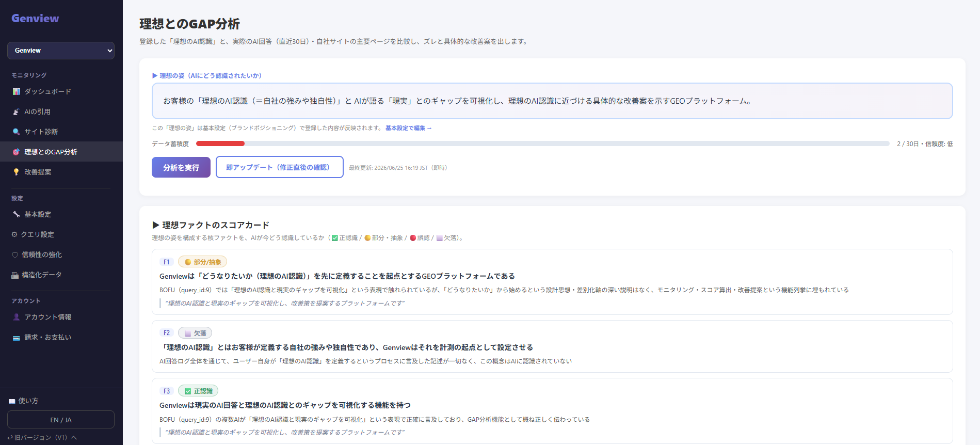Click the F3 fact tag
The height and width of the screenshot is (445, 980).
(x=166, y=391)
